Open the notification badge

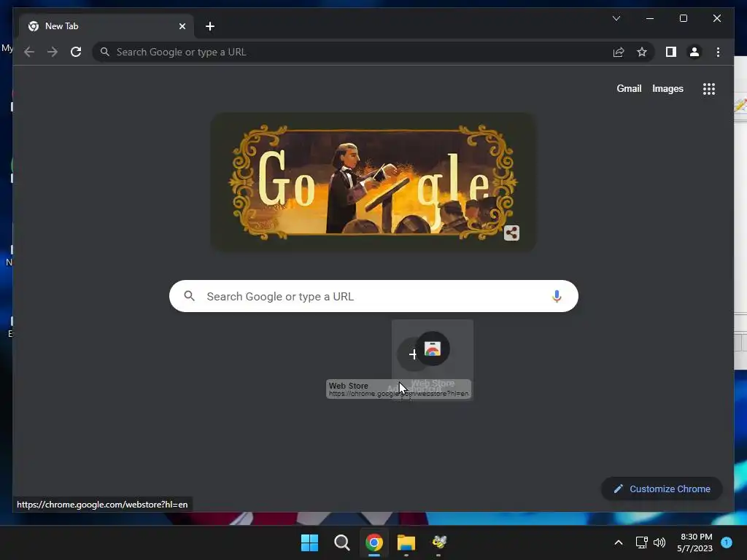click(727, 542)
